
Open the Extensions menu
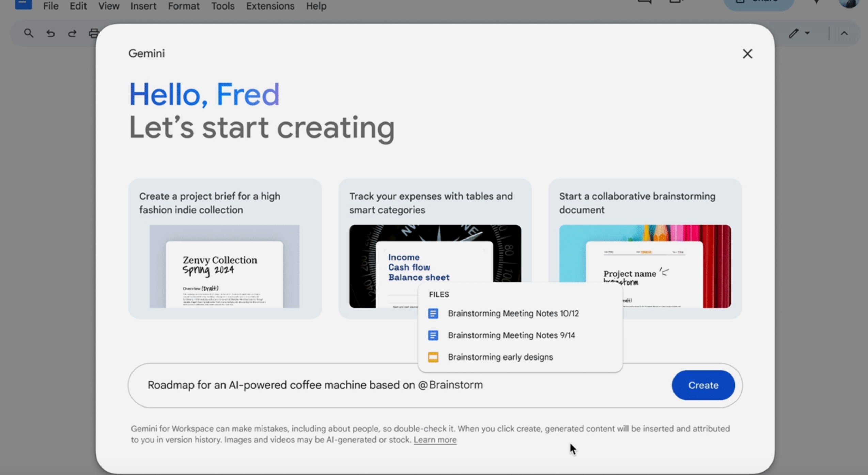[x=270, y=6]
